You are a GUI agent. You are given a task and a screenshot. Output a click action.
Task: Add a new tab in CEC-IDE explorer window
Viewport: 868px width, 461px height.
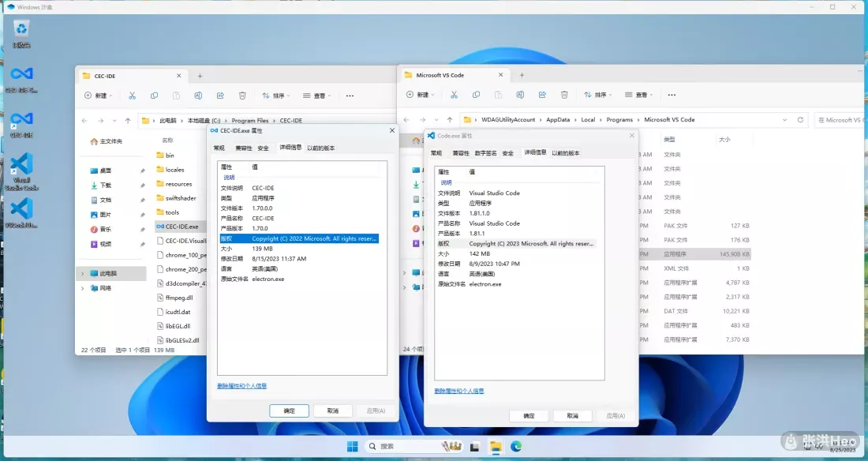pos(200,76)
